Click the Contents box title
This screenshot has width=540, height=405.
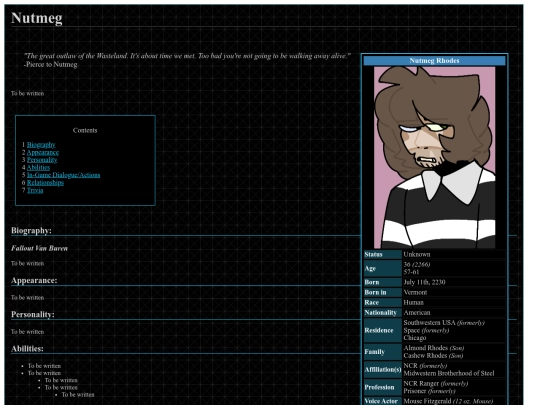85,130
